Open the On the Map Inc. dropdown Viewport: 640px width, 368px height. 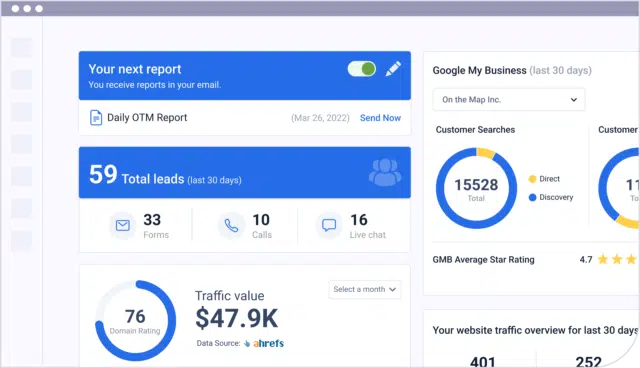(509, 100)
